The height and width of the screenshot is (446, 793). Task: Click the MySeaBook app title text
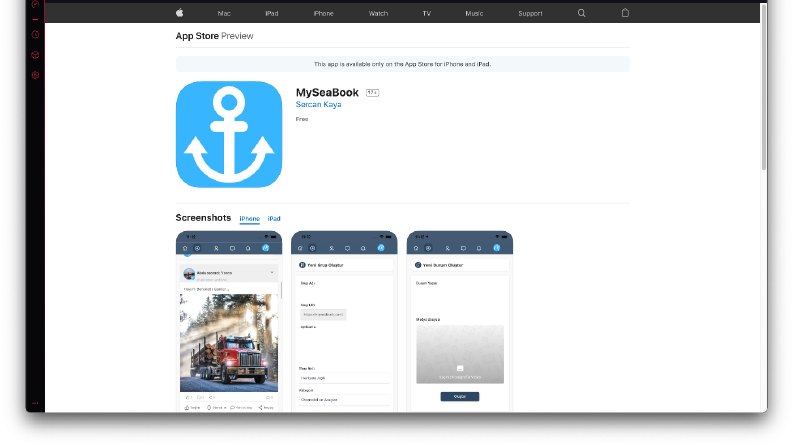point(327,93)
